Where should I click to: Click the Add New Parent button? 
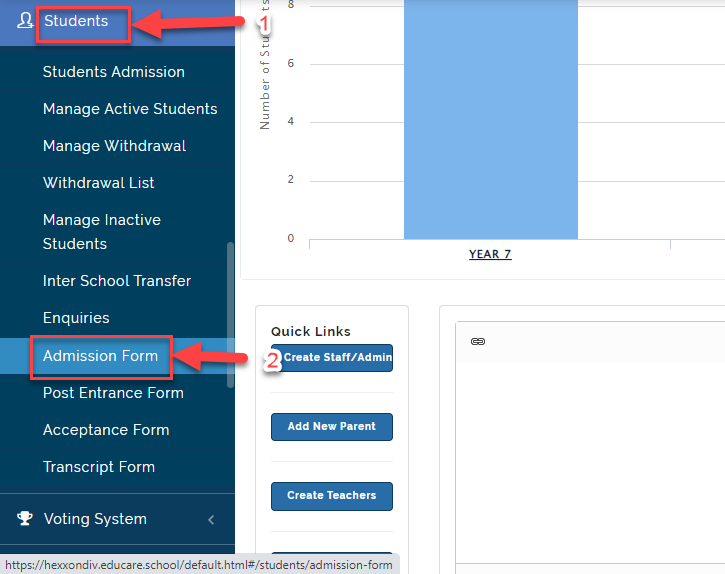(332, 426)
